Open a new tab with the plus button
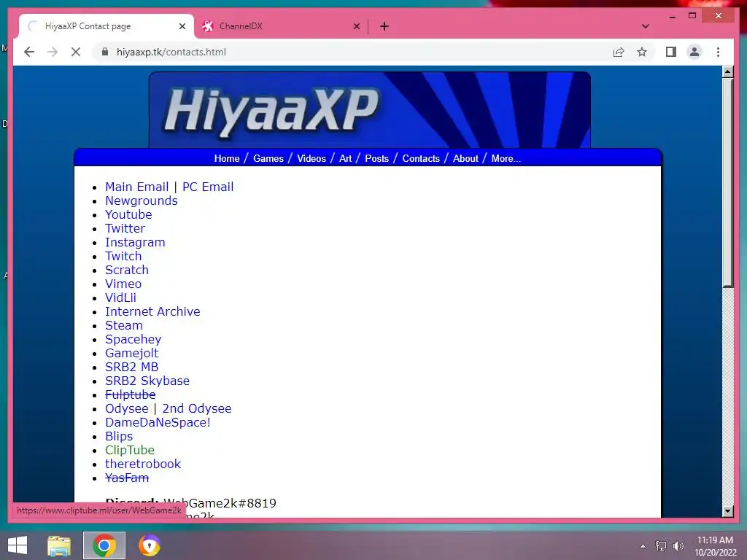The width and height of the screenshot is (747, 560). pos(384,26)
